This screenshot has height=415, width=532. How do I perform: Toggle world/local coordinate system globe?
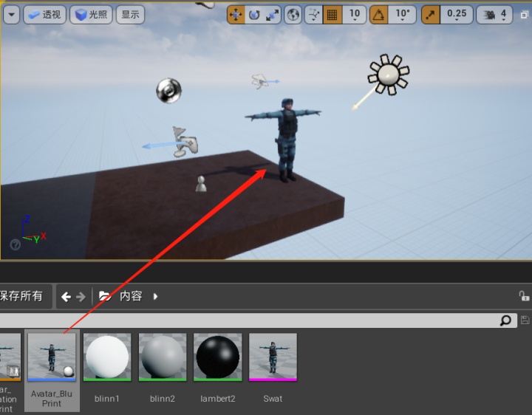click(x=293, y=15)
